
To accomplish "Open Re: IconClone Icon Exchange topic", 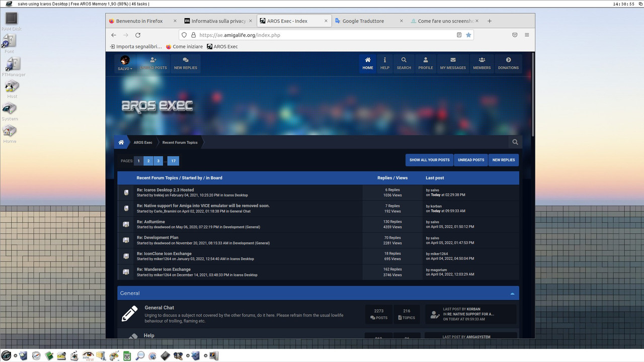I will [x=164, y=253].
